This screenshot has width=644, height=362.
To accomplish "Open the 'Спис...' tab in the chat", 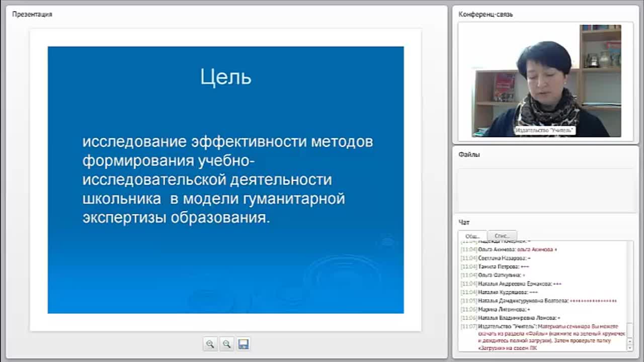I will tap(502, 236).
